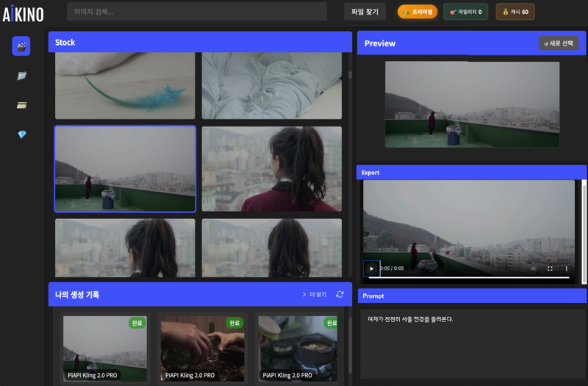Click the prompt text area
Image resolution: width=588 pixels, height=386 pixels.
coord(472,344)
